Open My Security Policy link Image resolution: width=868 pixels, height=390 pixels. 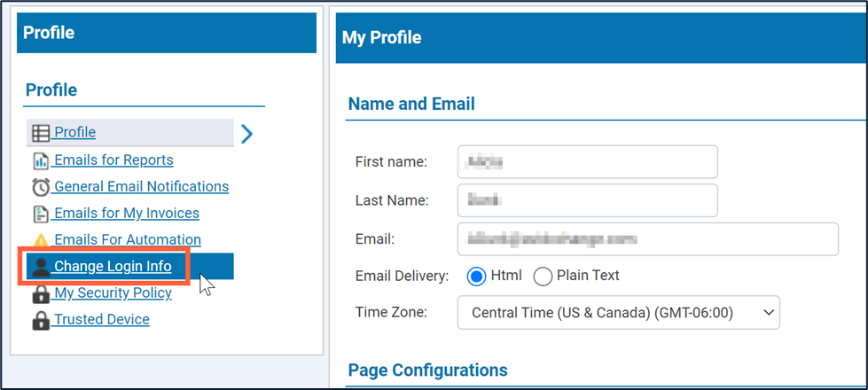(x=113, y=292)
